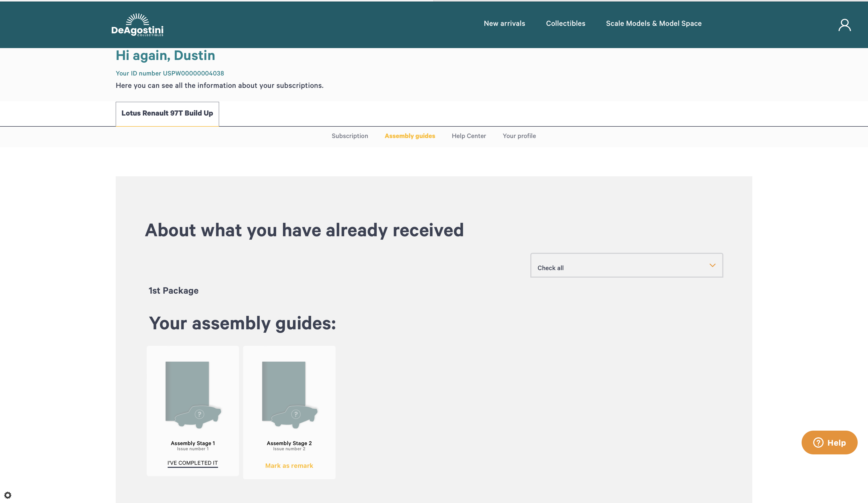The height and width of the screenshot is (503, 868).
Task: Click Mark as remark for Stage 2
Action: point(289,466)
